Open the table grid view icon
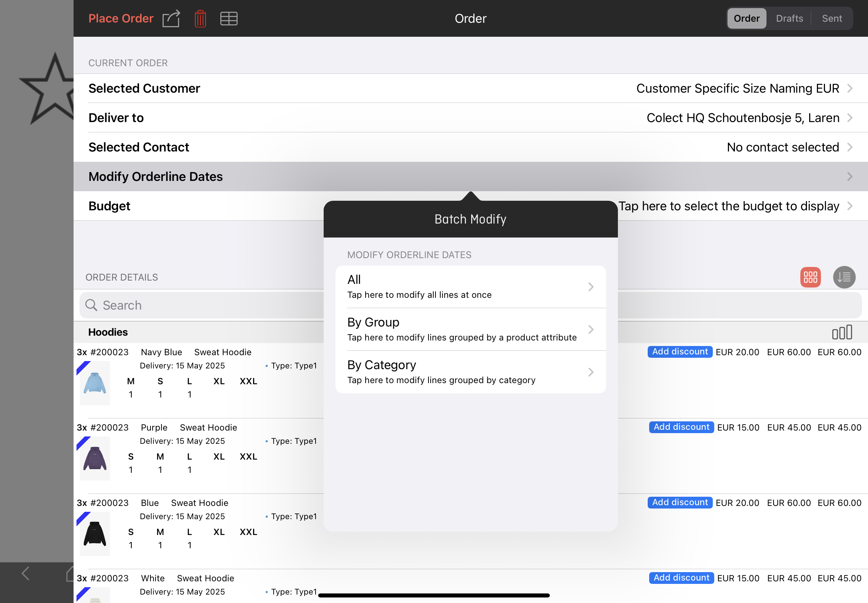The width and height of the screenshot is (868, 603). (229, 18)
